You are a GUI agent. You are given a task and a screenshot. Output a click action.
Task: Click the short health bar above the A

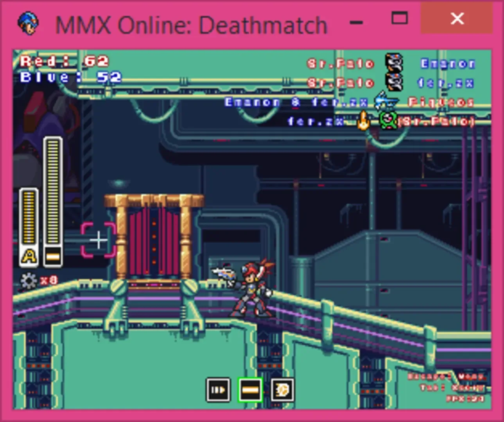pyautogui.click(x=29, y=217)
